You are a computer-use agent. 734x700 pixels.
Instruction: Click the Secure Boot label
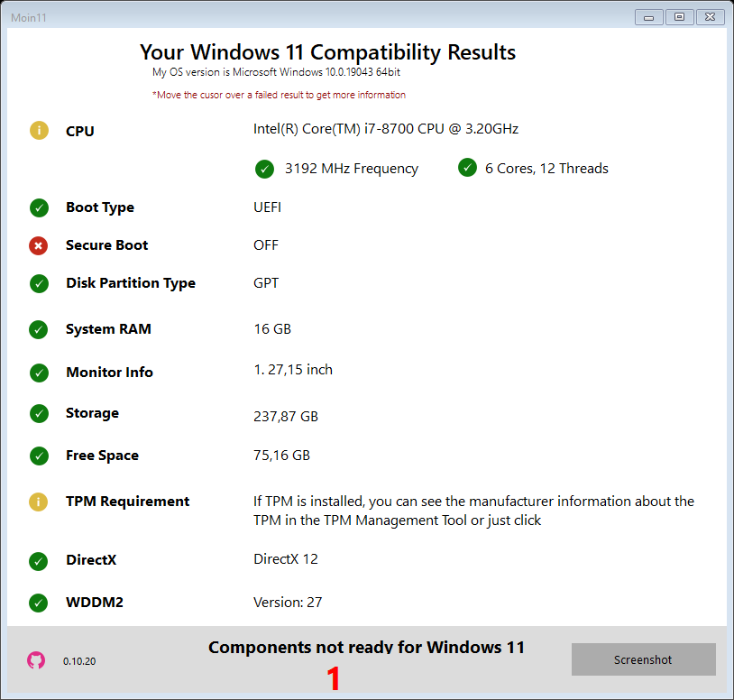click(x=106, y=245)
